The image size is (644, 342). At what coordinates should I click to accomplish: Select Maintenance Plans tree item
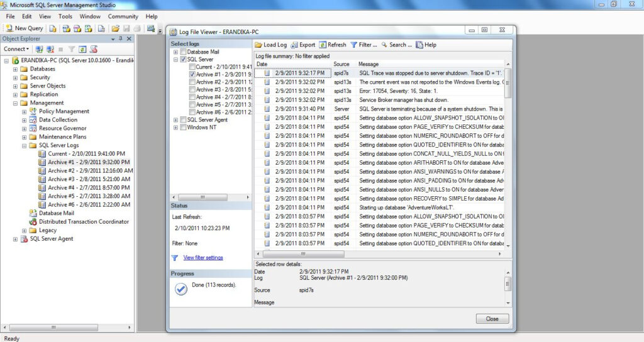pyautogui.click(x=62, y=136)
